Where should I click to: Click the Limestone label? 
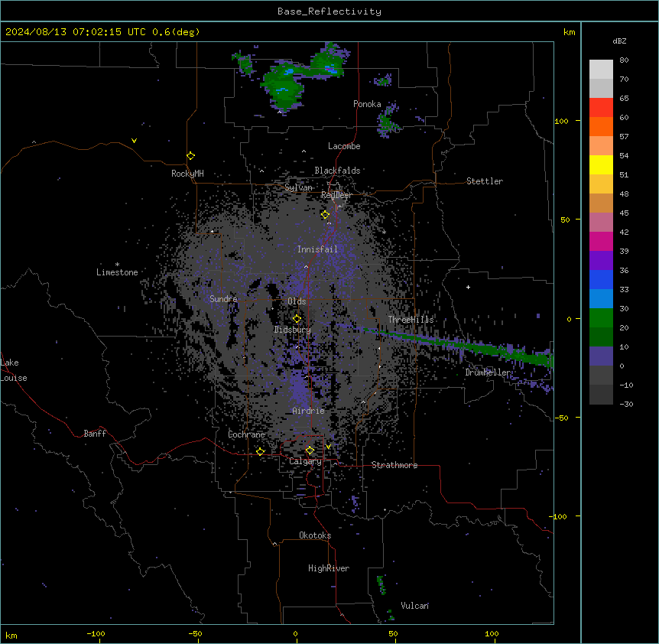coord(117,272)
